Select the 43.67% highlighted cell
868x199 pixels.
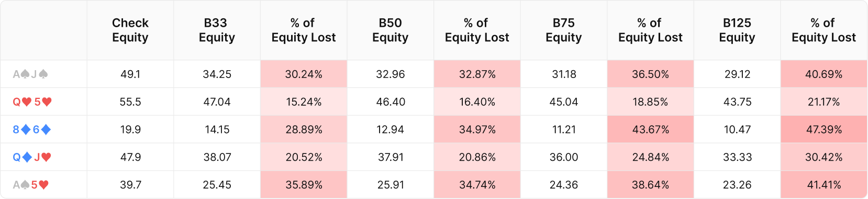tap(651, 129)
